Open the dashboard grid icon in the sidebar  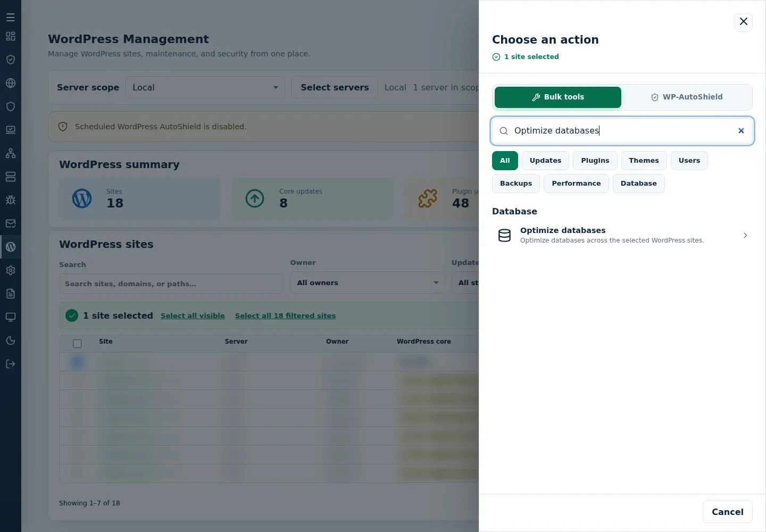[11, 36]
